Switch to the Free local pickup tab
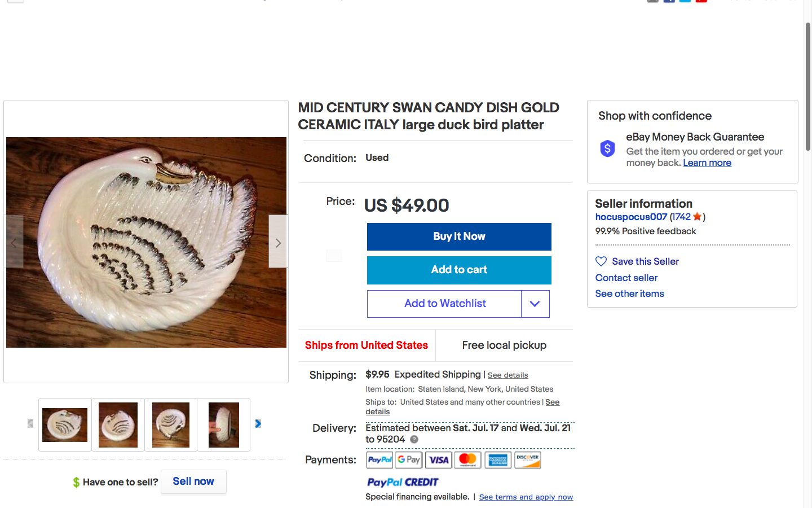 (x=504, y=345)
